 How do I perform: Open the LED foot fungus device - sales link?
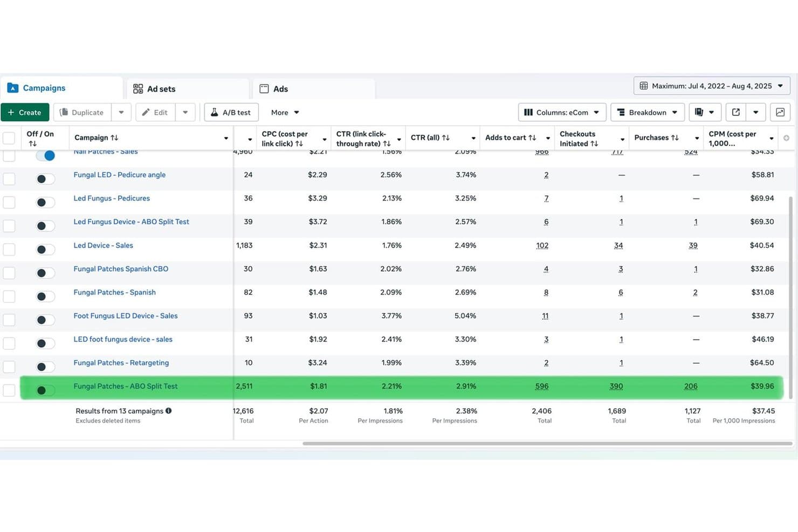point(123,340)
